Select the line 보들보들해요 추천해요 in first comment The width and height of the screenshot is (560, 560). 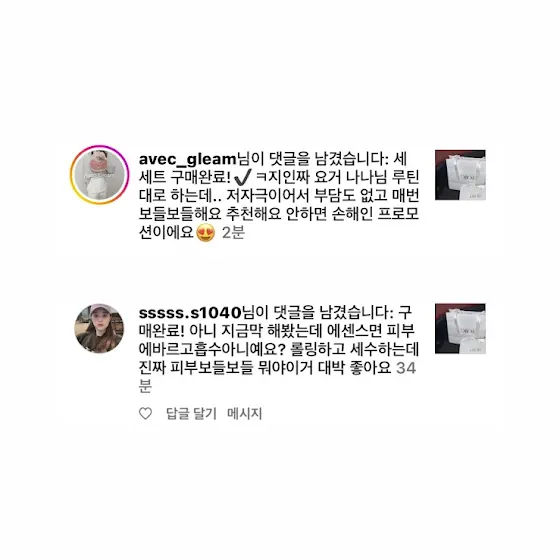pos(279,214)
